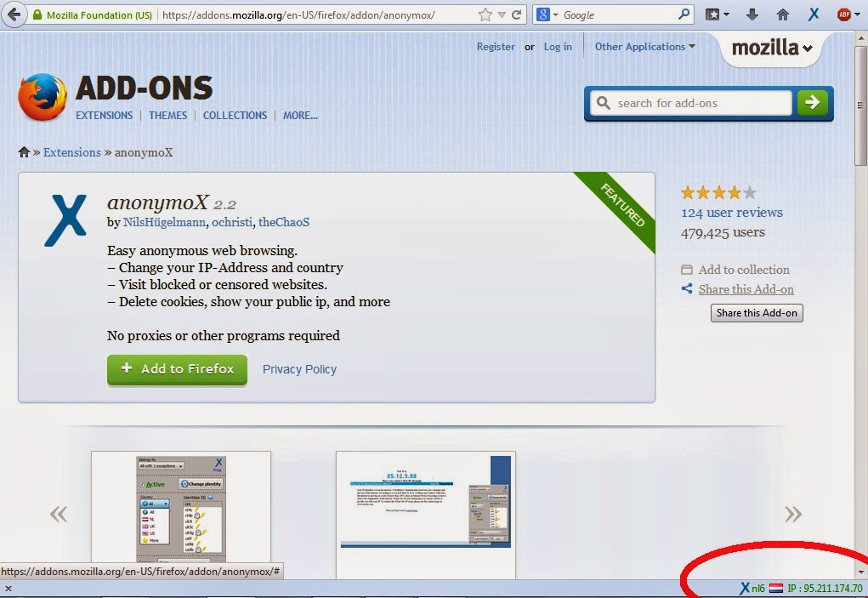
Task: Click the vertical scrollbar up arrow
Action: coord(861,38)
